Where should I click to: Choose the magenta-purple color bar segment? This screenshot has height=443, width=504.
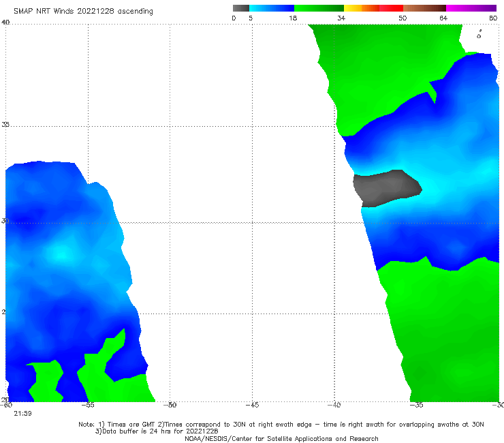click(471, 8)
